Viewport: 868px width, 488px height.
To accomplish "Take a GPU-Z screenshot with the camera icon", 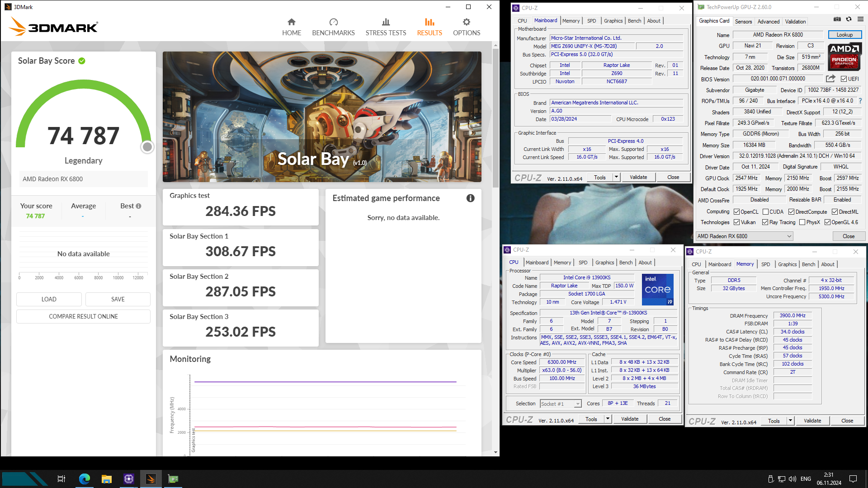I will (837, 19).
